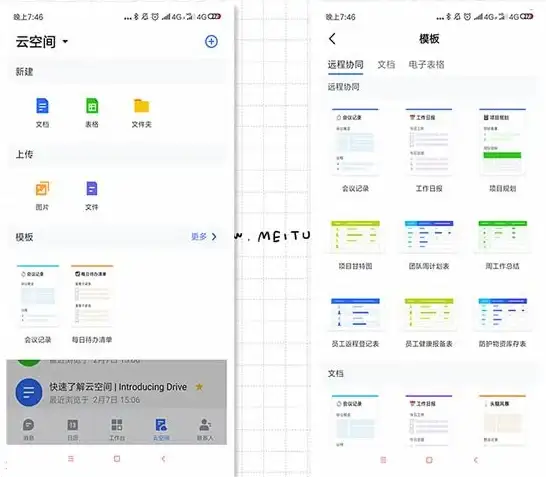This screenshot has width=546, height=477.
Task: Create a new 文件夹 folder
Action: point(141,113)
